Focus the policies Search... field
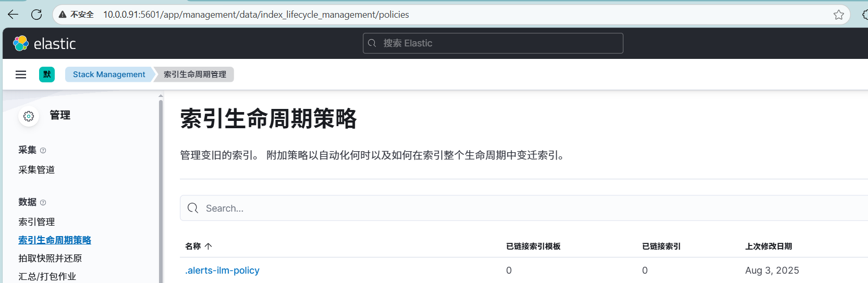This screenshot has width=868, height=283. click(524, 208)
